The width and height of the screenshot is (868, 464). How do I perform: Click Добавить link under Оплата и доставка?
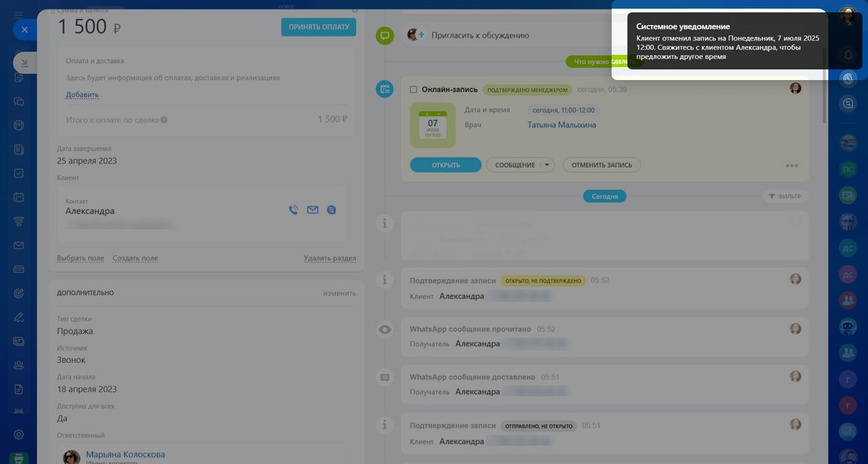pos(82,94)
